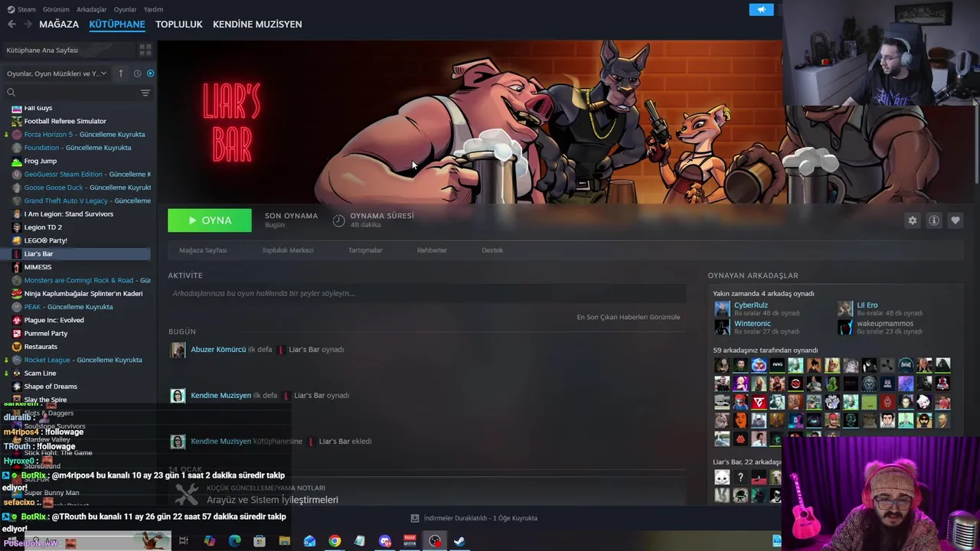Switch to the KÜTÜPHANE tab
Image resolution: width=980 pixels, height=551 pixels.
click(117, 24)
